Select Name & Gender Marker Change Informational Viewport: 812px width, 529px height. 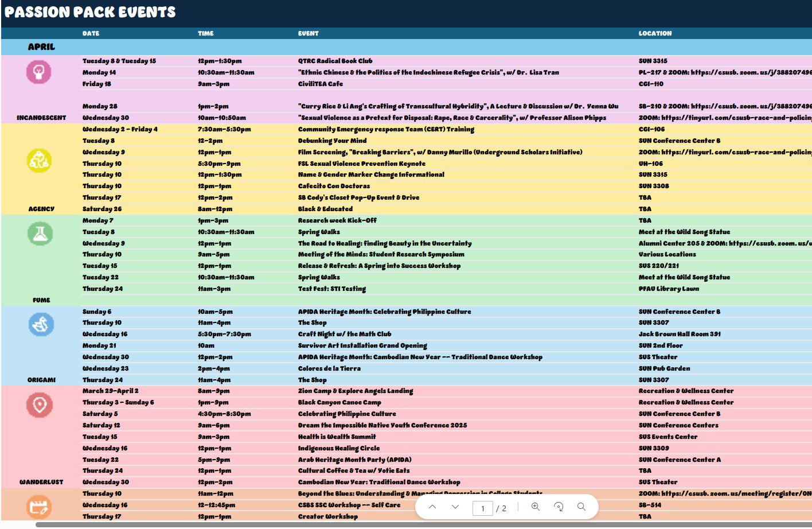tap(371, 174)
